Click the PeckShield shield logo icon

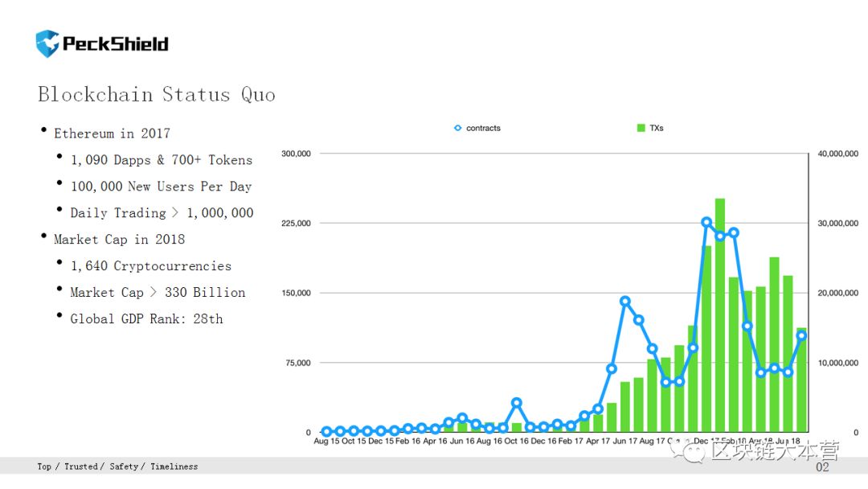(x=47, y=43)
